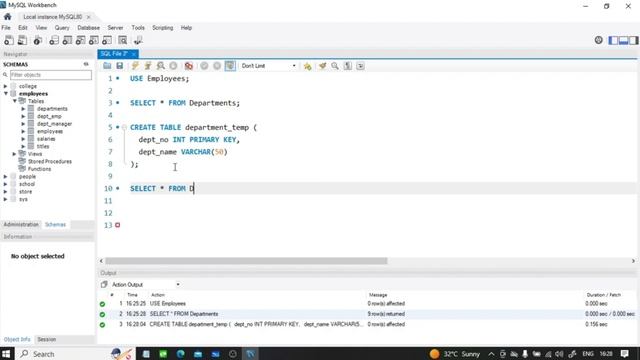Expand the dept_manager table
This screenshot has width=640, height=360.
coord(23,124)
